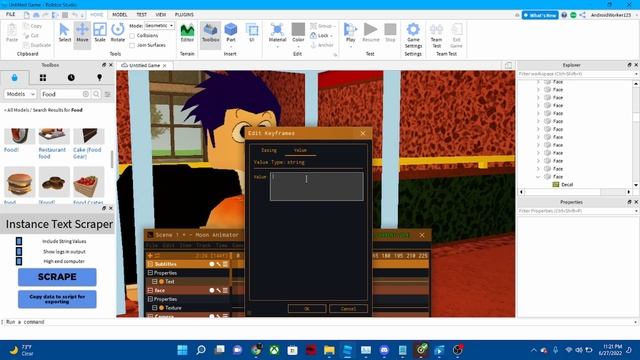Collapse the Texture property row

(x=155, y=308)
